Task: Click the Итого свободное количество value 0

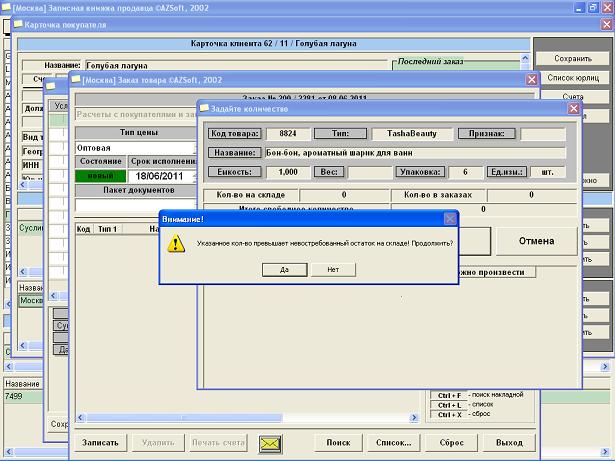Action: [x=483, y=209]
